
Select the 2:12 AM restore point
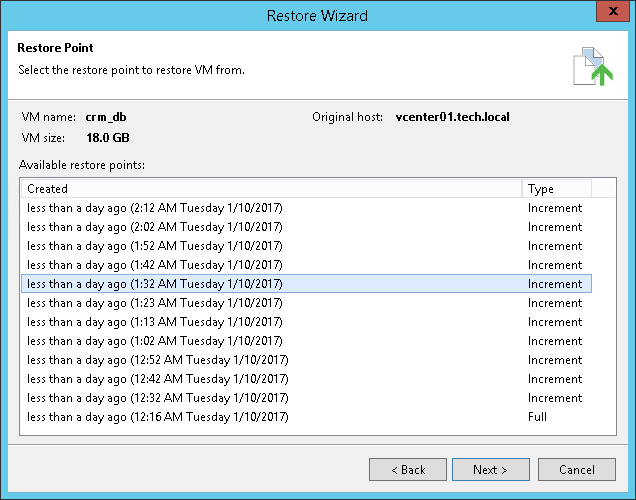pos(307,208)
